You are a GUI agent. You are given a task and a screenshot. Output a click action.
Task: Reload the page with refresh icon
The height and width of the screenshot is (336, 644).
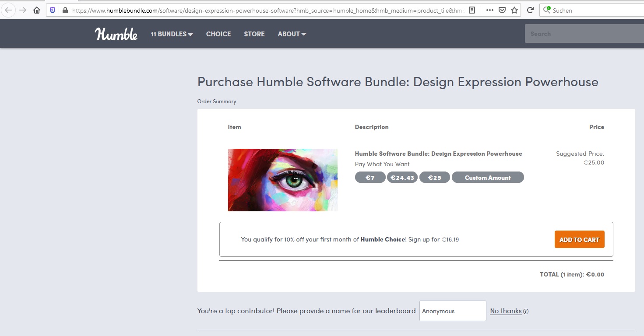[x=530, y=10]
